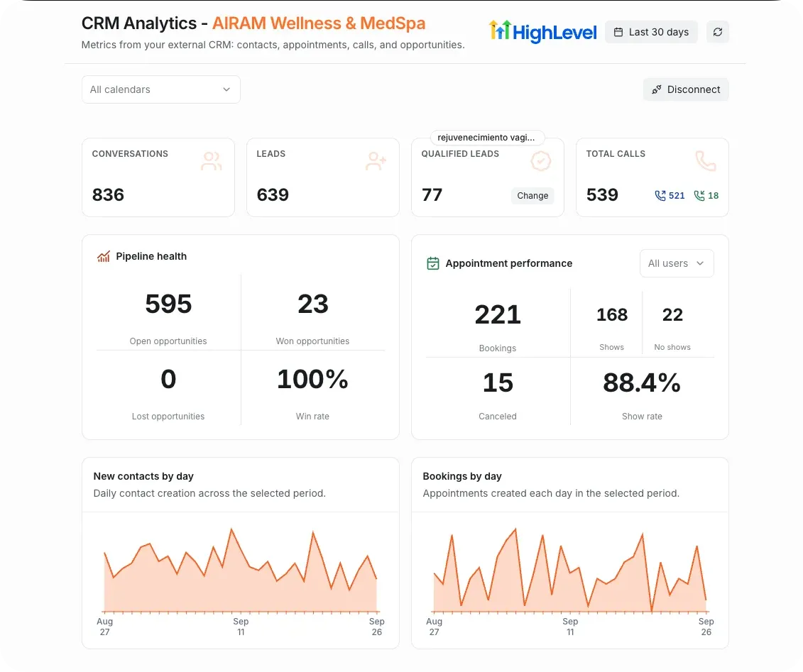
Task: Open the All calendars dropdown
Action: [160, 89]
